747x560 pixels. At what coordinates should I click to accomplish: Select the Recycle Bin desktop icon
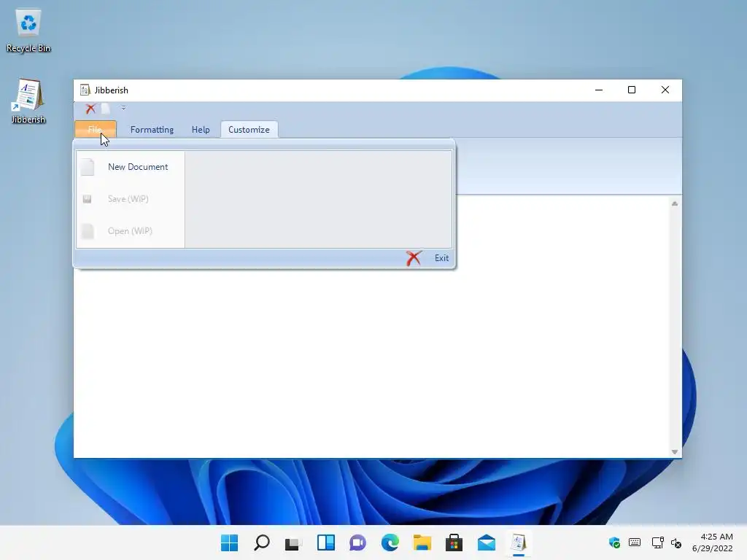pos(28,31)
